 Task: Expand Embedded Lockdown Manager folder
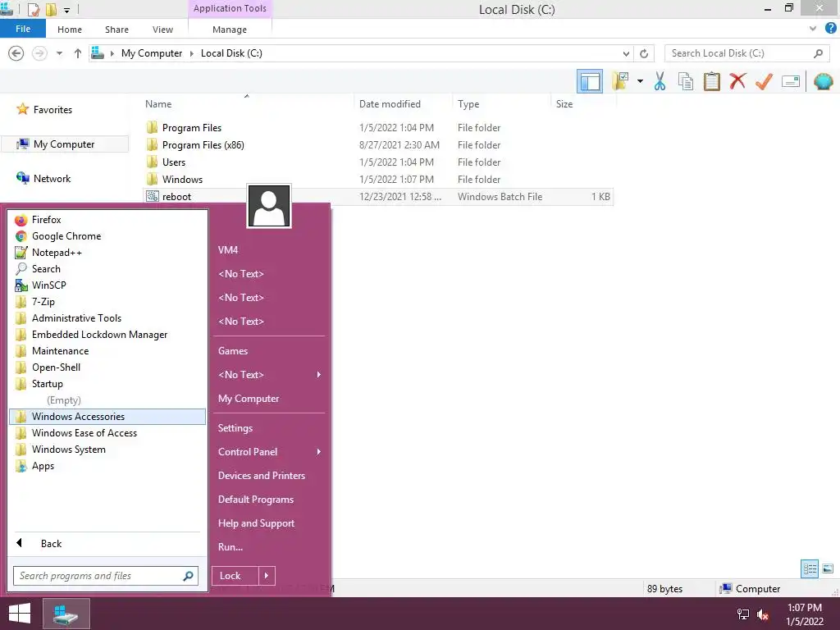(x=107, y=335)
